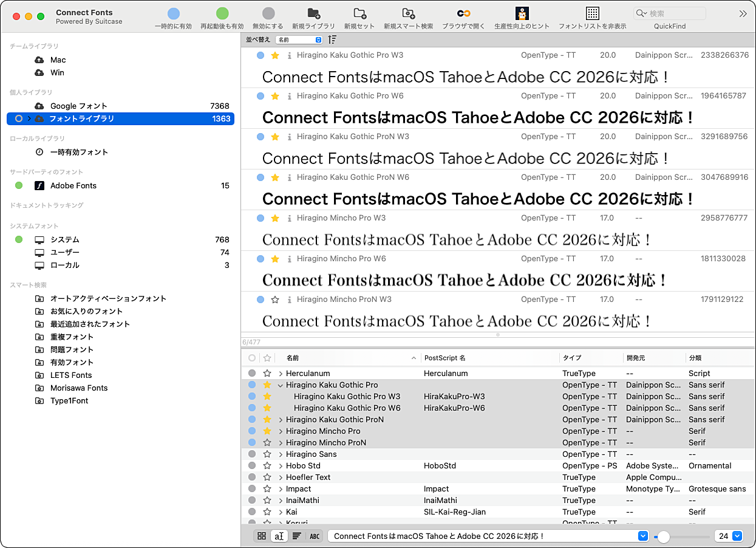Open the preview font size dropdown

(x=737, y=536)
